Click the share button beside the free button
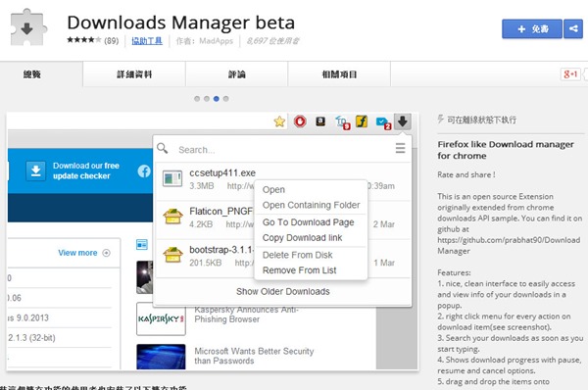Viewport: 588px width, 390px height. pos(573,28)
